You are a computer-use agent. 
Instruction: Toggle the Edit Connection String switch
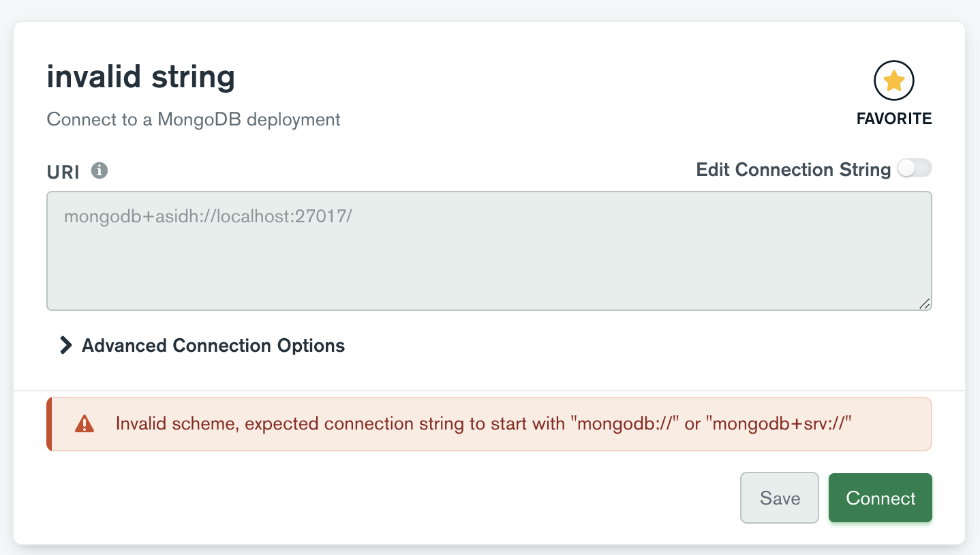[914, 168]
